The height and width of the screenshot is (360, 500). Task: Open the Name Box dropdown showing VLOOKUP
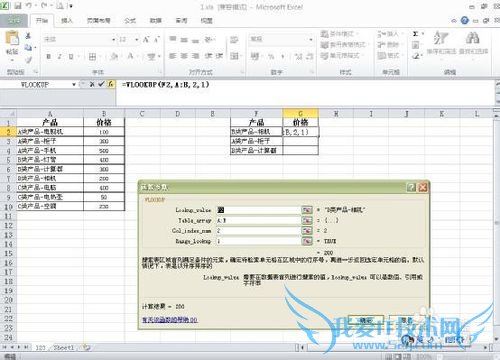[74, 85]
